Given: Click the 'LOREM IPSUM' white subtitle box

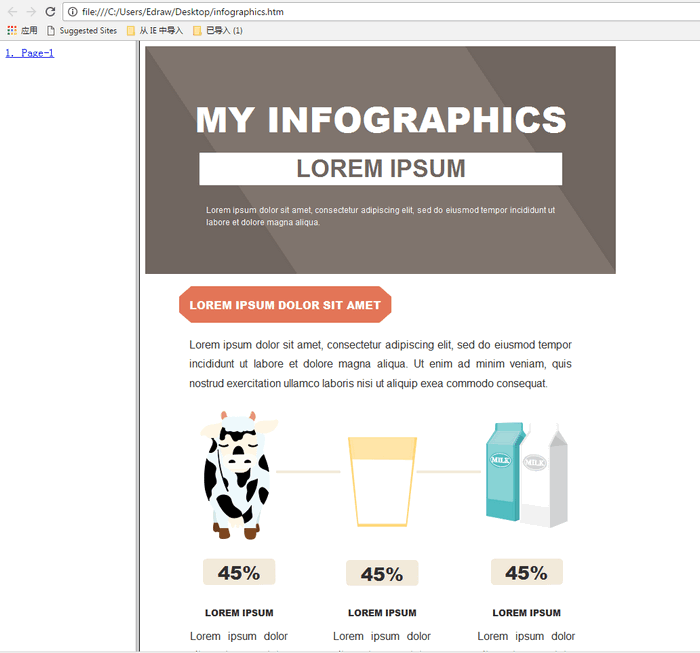Looking at the screenshot, I should 381,169.
